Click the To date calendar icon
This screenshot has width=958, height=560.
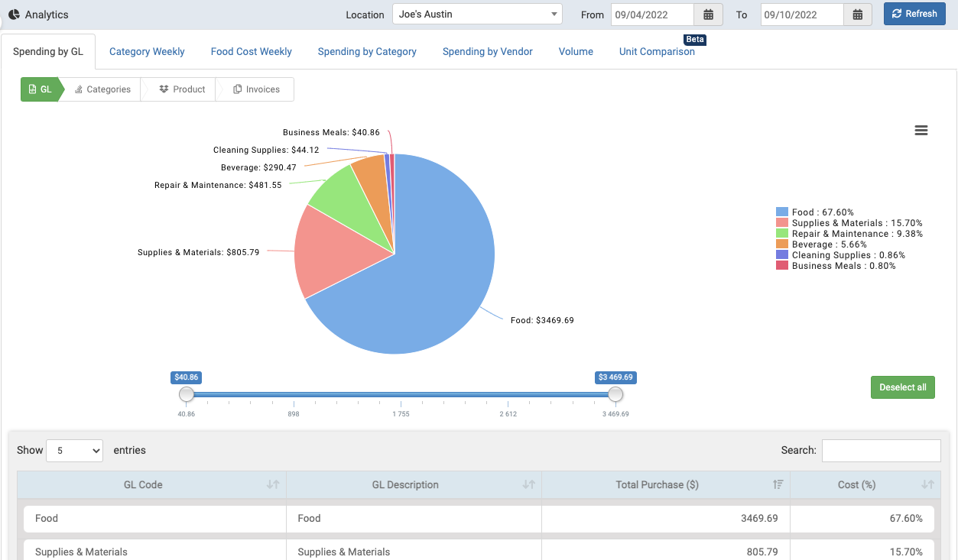[856, 14]
